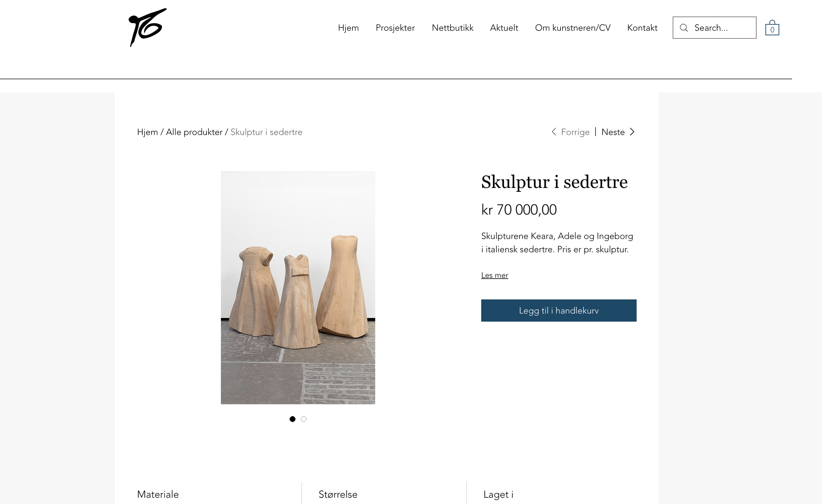The width and height of the screenshot is (822, 504).
Task: Go to next product via Neste
Action: pyautogui.click(x=613, y=132)
